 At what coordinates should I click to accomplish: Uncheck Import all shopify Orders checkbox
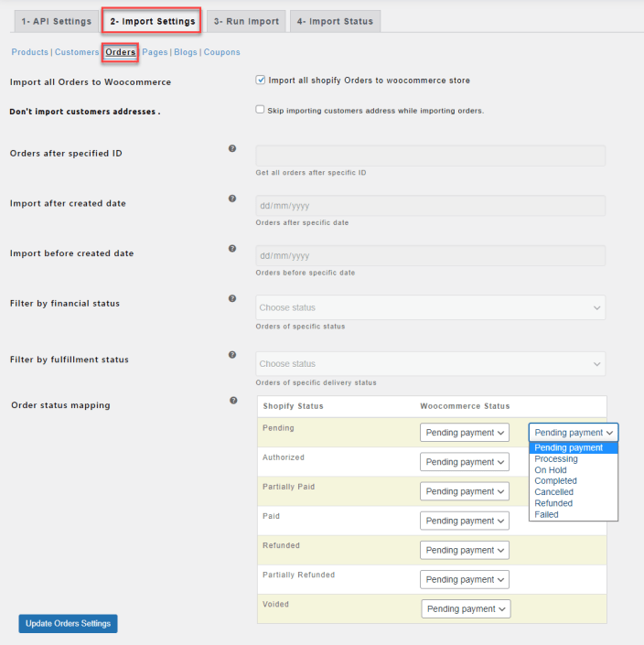(261, 80)
